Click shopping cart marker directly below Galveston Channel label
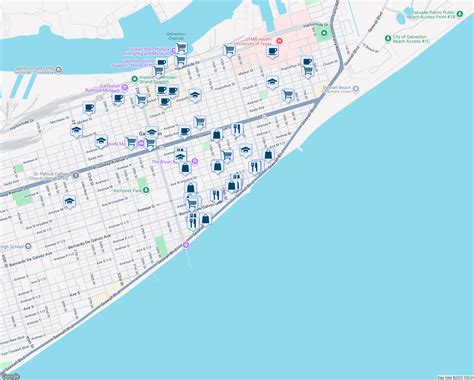Image resolution: width=474 pixels, height=380 pixels. 181,48
